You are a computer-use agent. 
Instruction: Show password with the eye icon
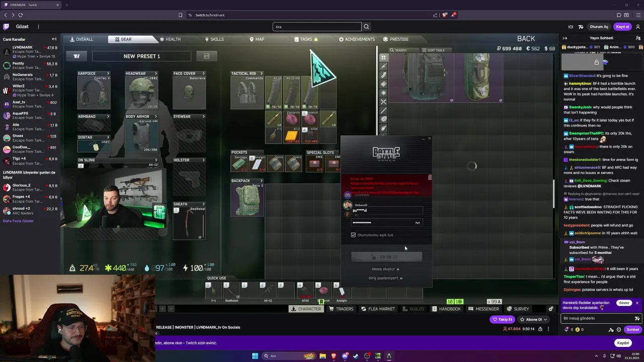pos(417,223)
